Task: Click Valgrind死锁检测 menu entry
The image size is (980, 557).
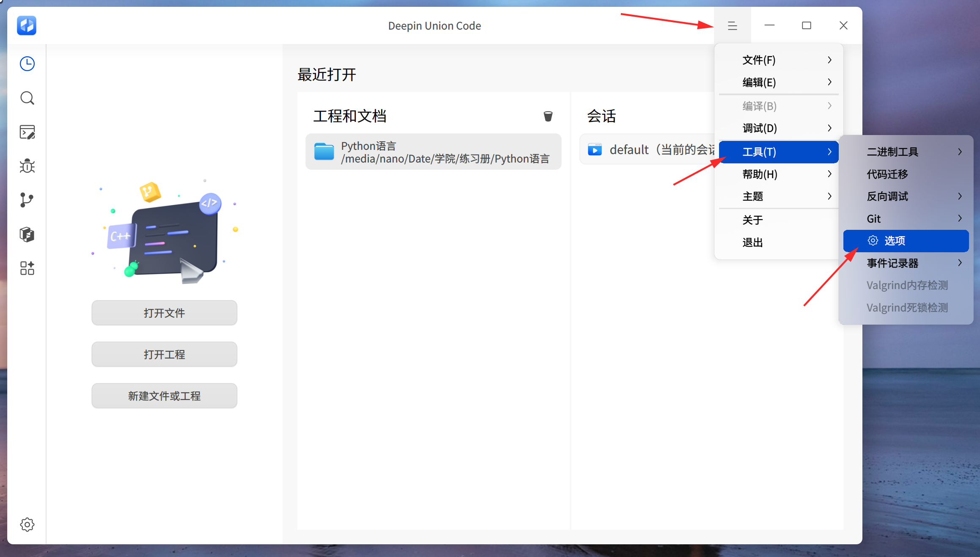Action: click(906, 308)
